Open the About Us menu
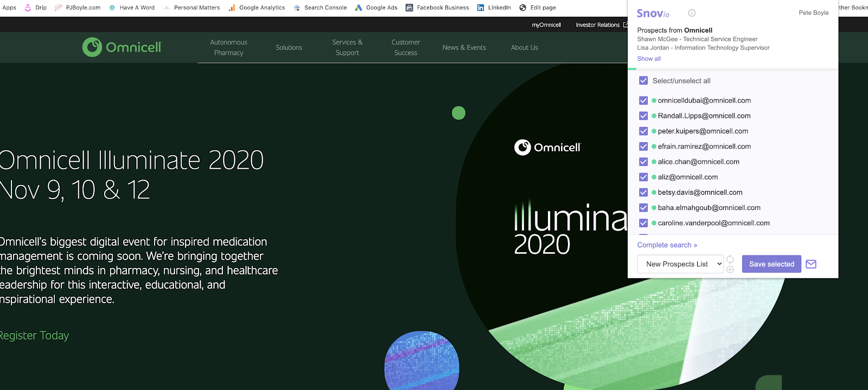This screenshot has width=868, height=390. click(525, 47)
